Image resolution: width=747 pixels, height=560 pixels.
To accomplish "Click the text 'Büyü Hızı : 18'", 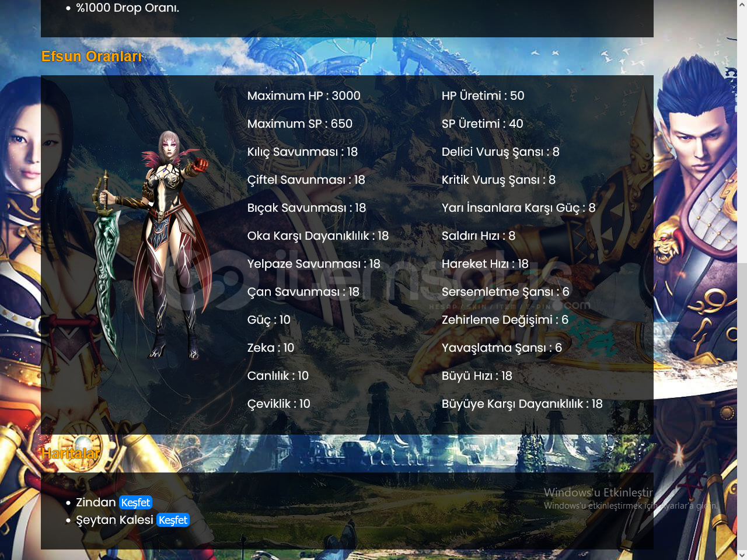I will coord(476,376).
